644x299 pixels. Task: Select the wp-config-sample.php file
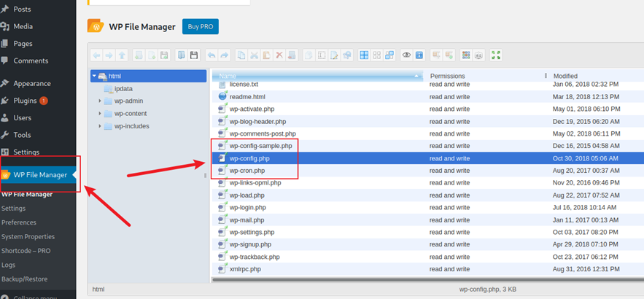(260, 146)
